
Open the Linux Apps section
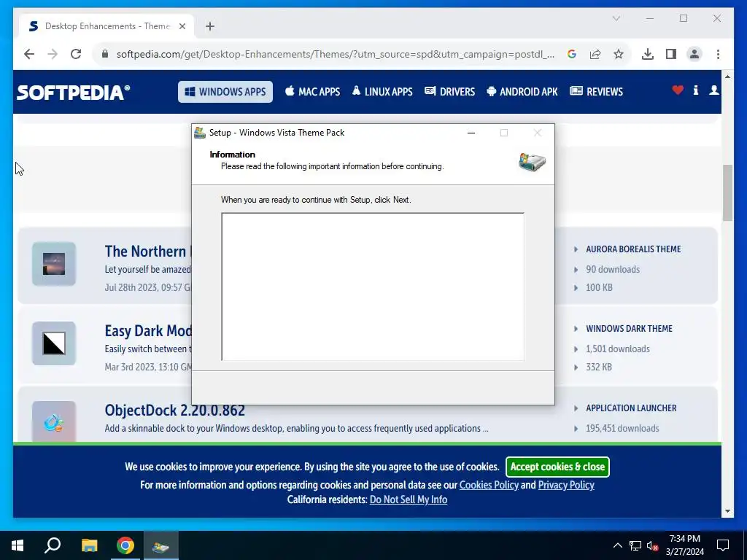coord(382,92)
